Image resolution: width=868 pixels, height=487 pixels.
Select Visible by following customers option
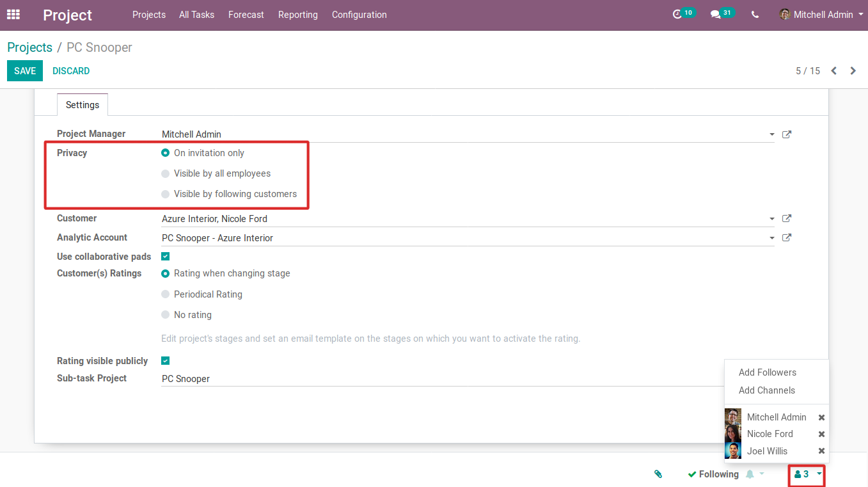[x=166, y=194]
